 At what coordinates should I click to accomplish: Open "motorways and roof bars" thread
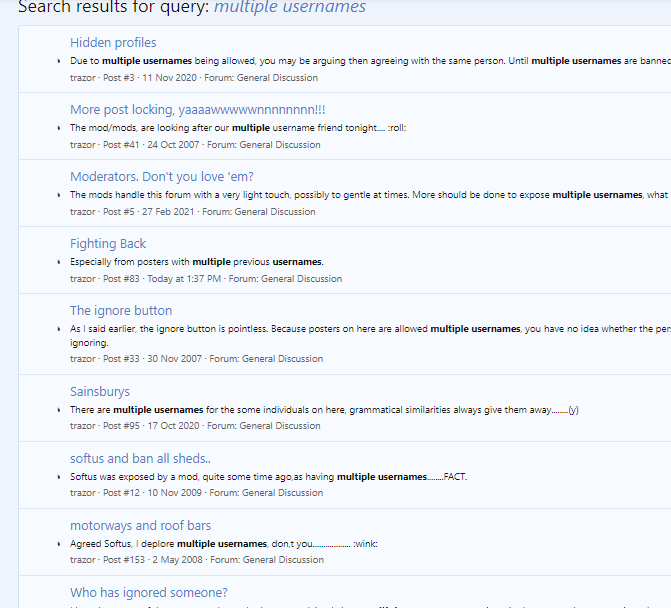pyautogui.click(x=140, y=526)
